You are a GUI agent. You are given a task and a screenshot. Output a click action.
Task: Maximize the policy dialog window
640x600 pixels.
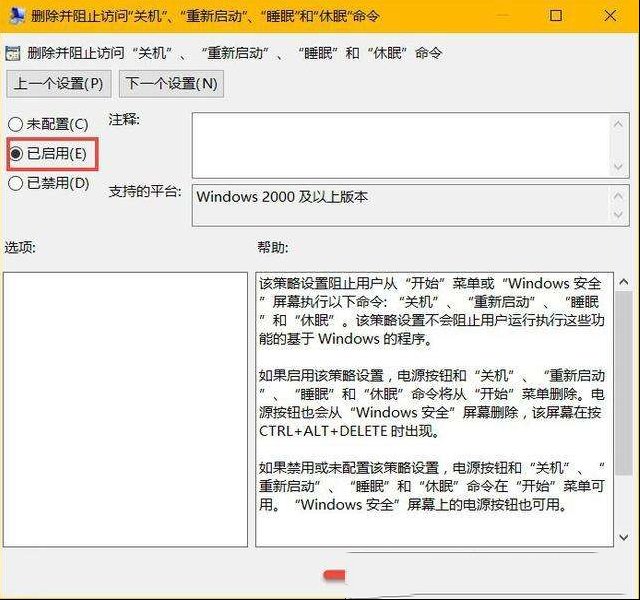click(556, 16)
